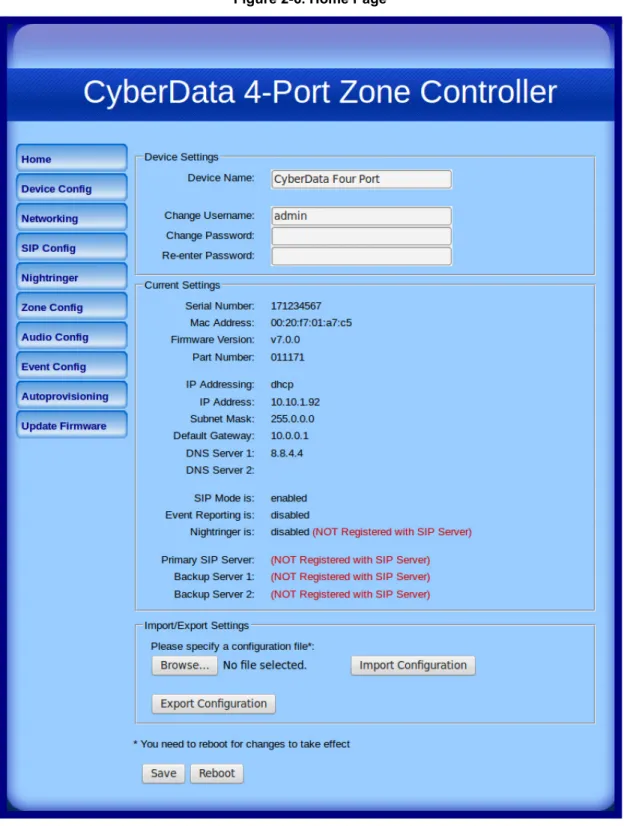Image resolution: width=624 pixels, height=826 pixels.
Task: Click Backup Server 1 not-registered status
Action: coord(350,577)
